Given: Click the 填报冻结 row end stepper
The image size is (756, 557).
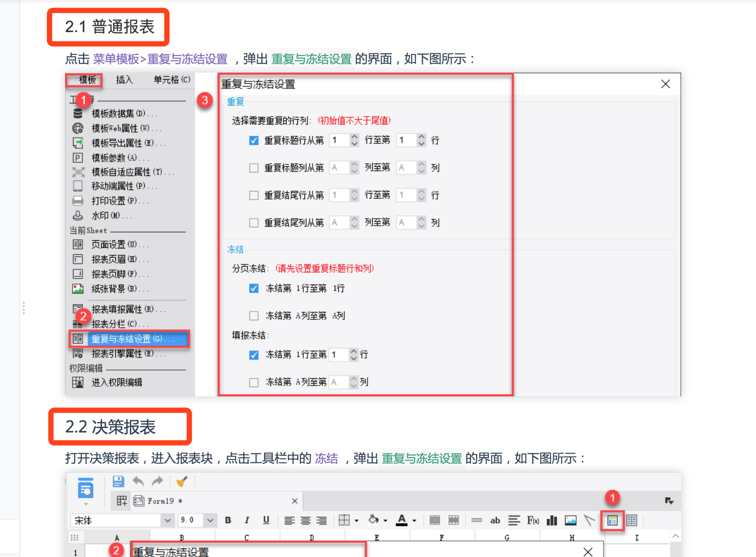Looking at the screenshot, I should [x=354, y=355].
